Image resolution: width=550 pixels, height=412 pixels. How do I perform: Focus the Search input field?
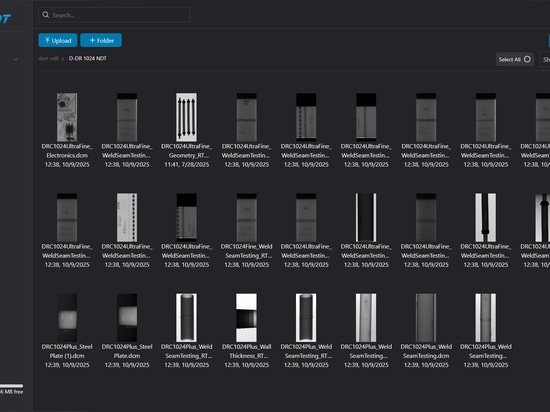[114, 15]
